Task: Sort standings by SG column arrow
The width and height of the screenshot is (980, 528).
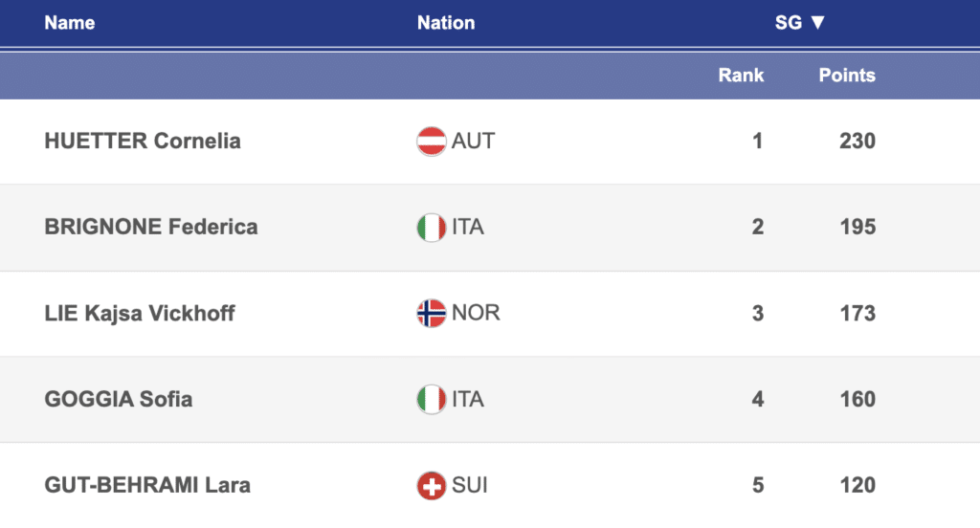Action: coord(816,23)
